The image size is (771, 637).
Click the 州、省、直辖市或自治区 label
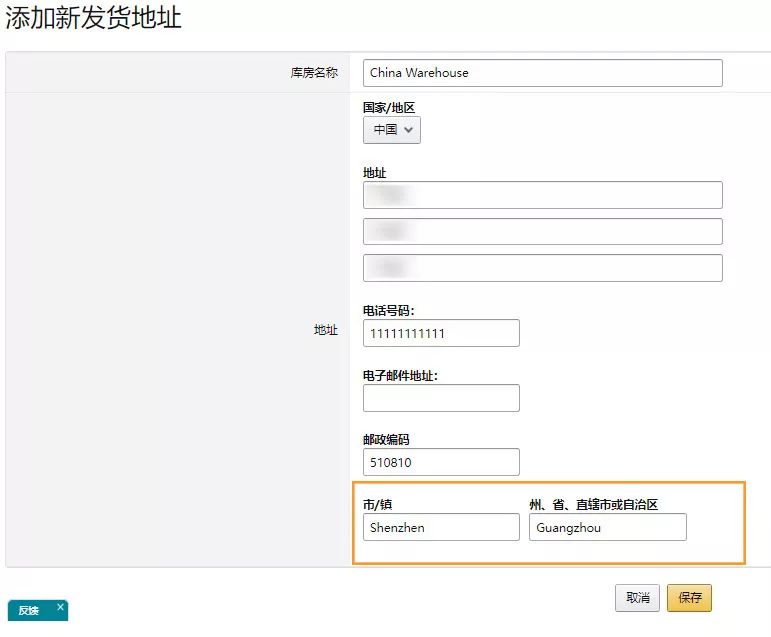593,505
